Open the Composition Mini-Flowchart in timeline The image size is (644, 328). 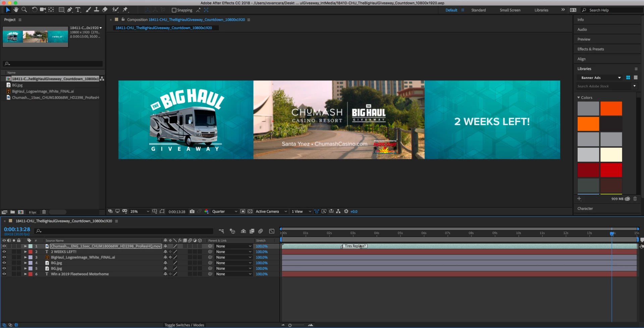pos(221,231)
